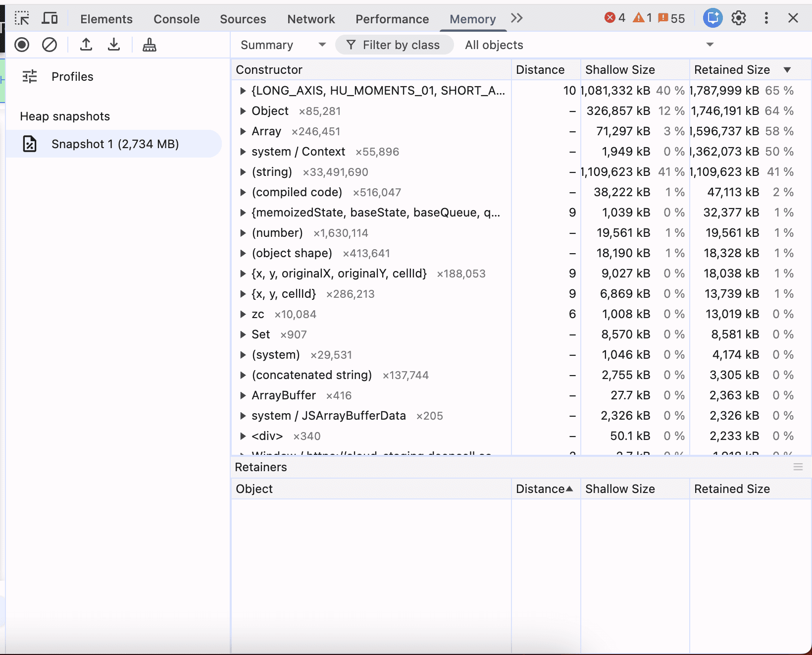
Task: Collapse or expand the ArrayBuffer row
Action: tap(243, 395)
